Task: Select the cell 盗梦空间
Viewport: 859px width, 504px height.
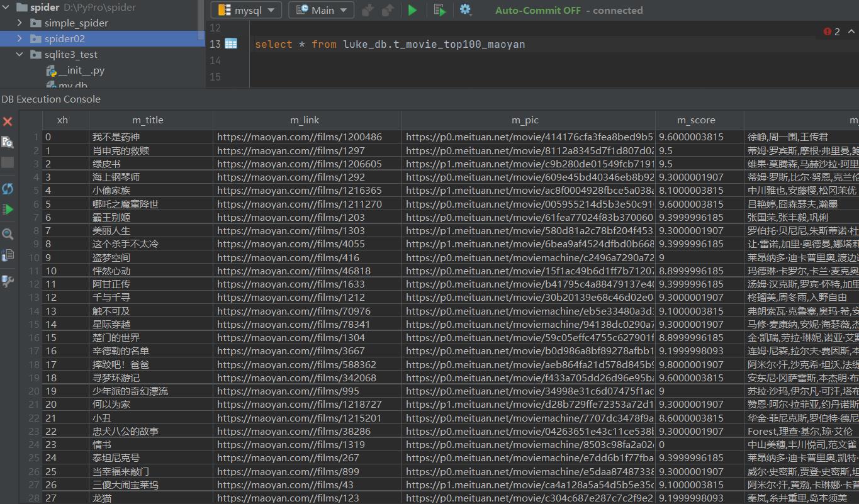Action: tap(151, 257)
